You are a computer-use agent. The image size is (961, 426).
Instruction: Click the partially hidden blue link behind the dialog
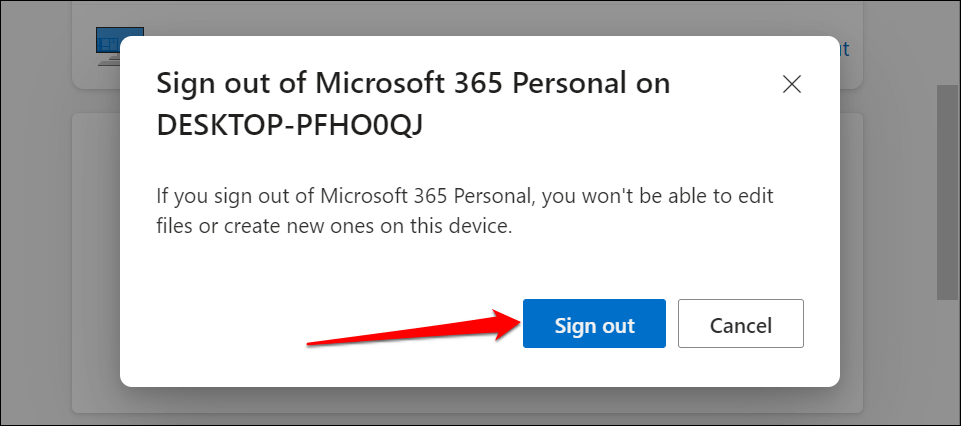point(845,48)
